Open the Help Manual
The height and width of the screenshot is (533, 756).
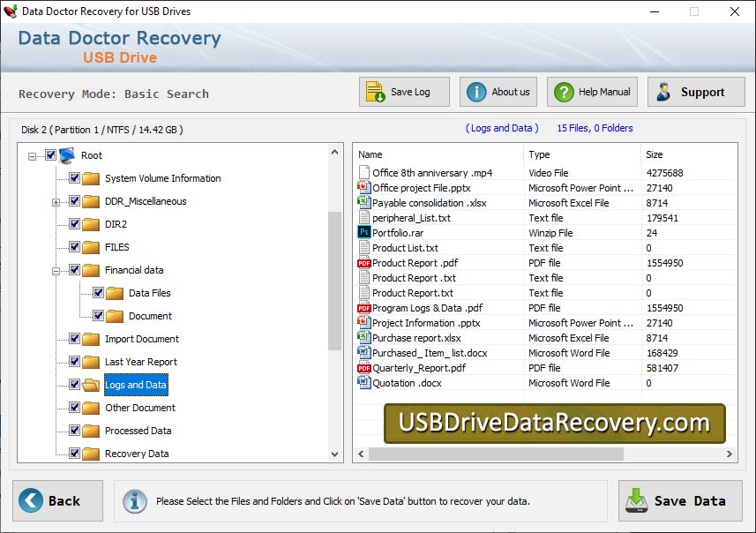pyautogui.click(x=563, y=91)
